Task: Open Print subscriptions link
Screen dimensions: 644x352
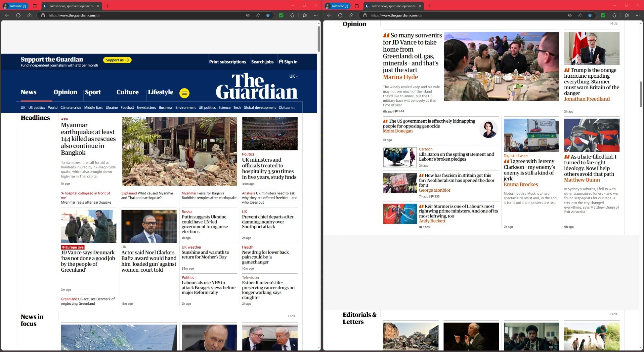Action: point(228,62)
